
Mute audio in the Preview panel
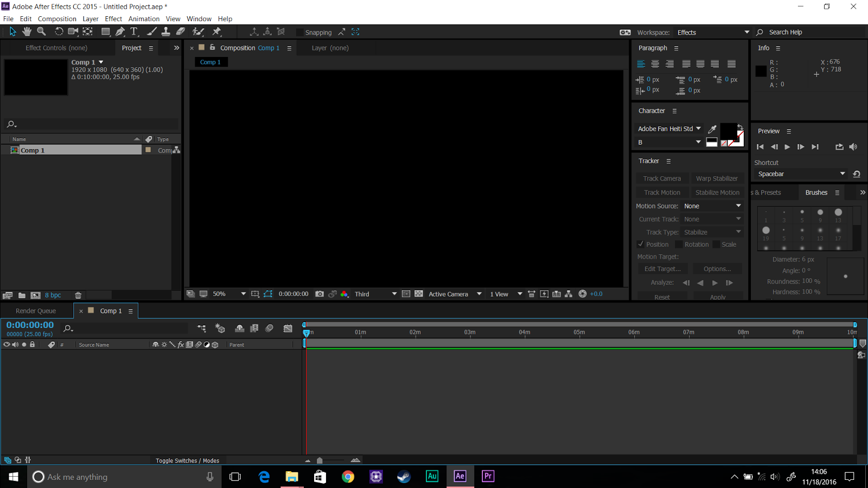click(x=853, y=147)
